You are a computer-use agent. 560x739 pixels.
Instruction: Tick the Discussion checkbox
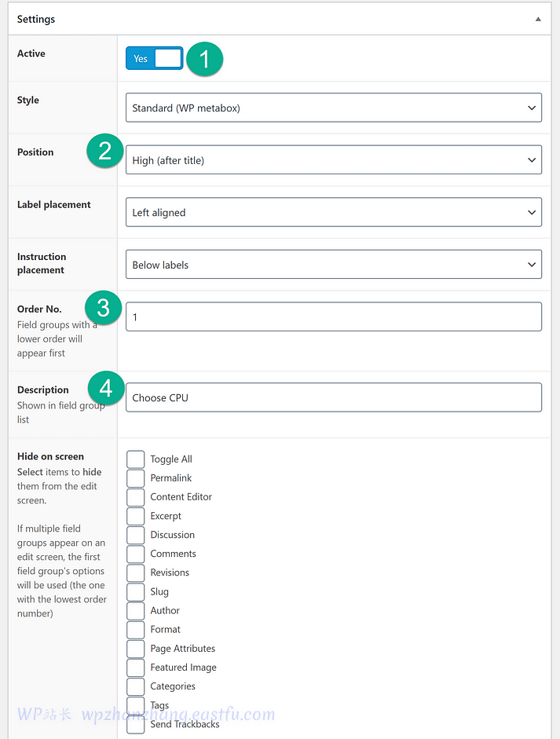(x=136, y=535)
